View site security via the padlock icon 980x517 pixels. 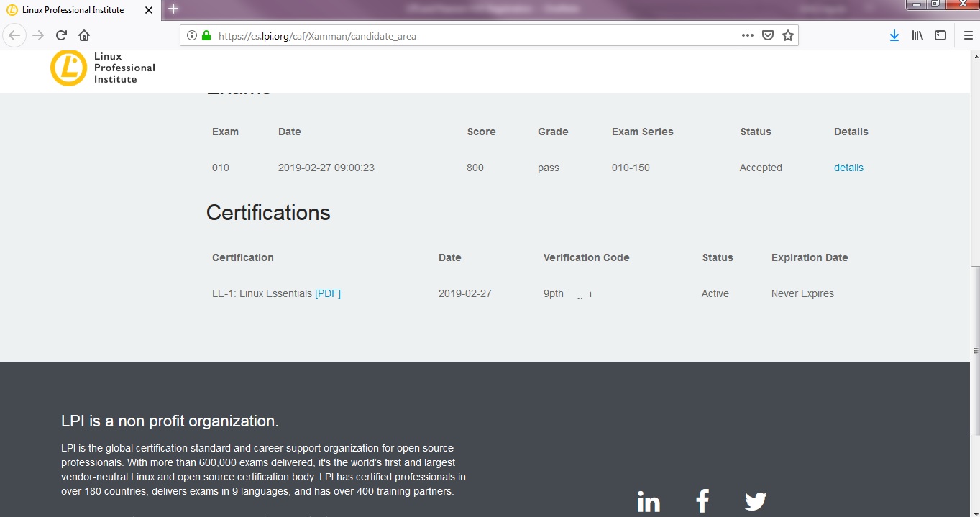(x=205, y=34)
